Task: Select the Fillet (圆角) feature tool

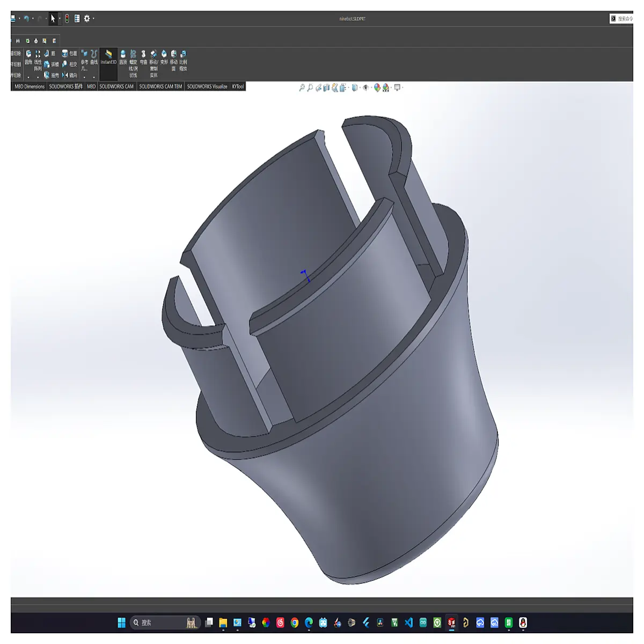Action: (28, 57)
